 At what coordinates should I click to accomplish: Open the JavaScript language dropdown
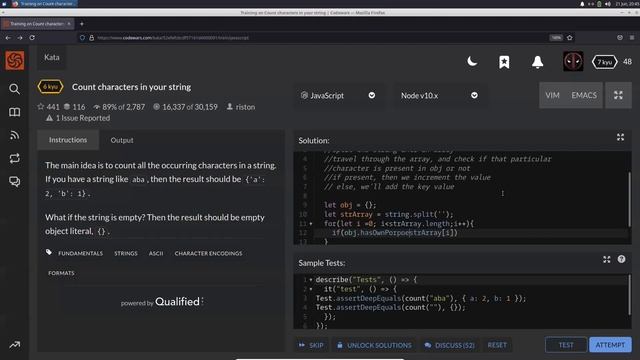[x=338, y=96]
